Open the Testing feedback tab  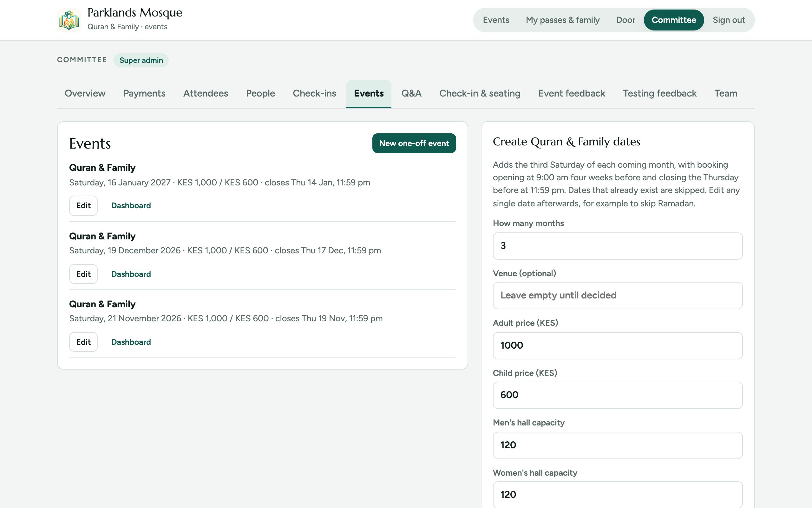click(660, 93)
